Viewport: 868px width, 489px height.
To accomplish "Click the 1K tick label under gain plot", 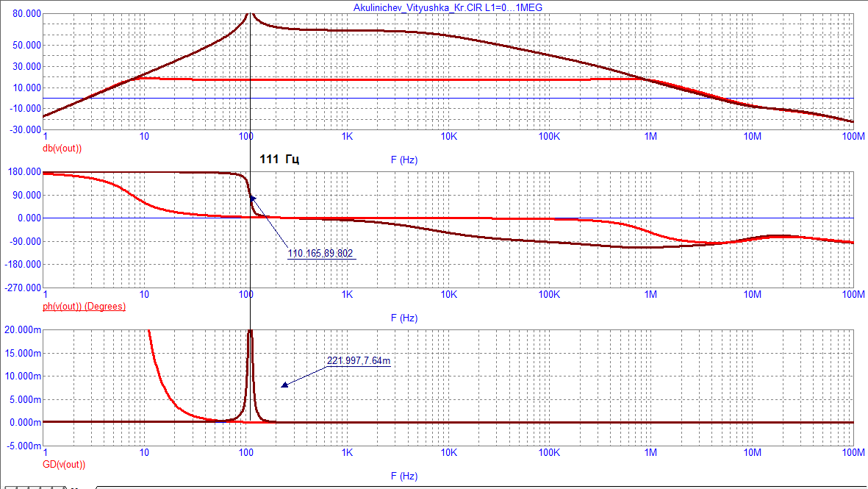I will [347, 137].
